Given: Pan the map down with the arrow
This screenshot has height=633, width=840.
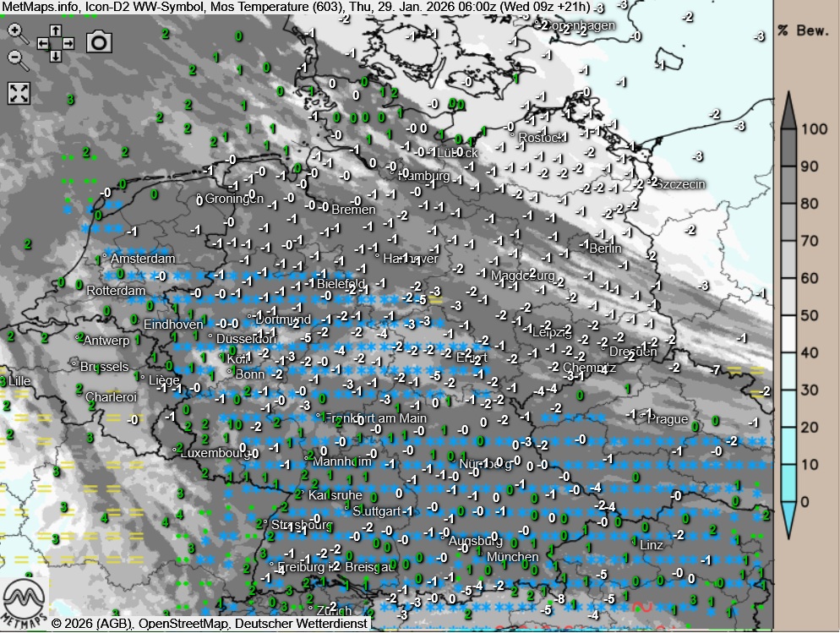Looking at the screenshot, I should (x=55, y=56).
